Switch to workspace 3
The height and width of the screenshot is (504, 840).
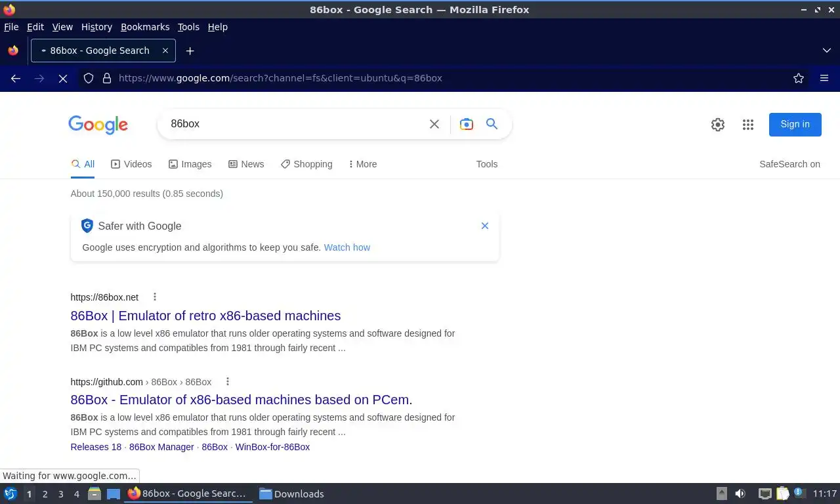60,494
